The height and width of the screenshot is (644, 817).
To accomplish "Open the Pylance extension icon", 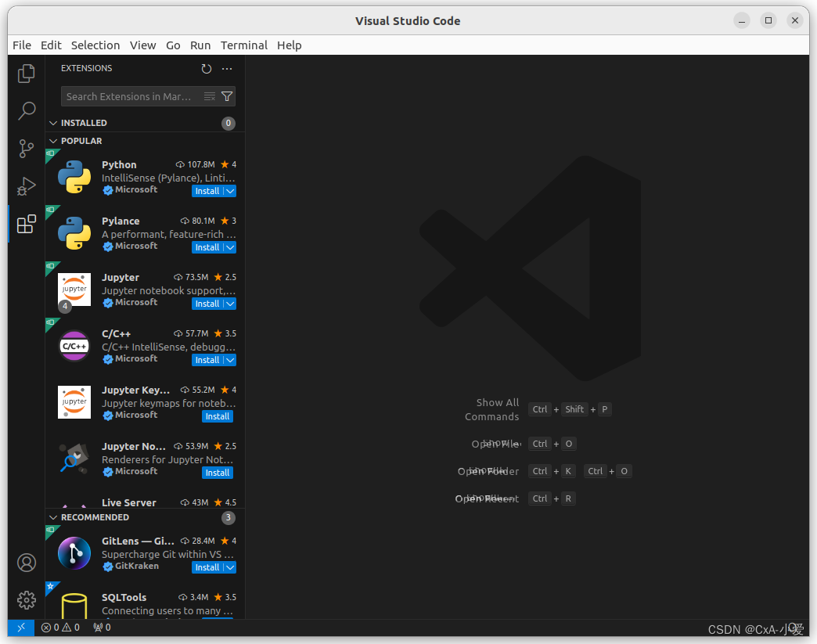I will (74, 233).
